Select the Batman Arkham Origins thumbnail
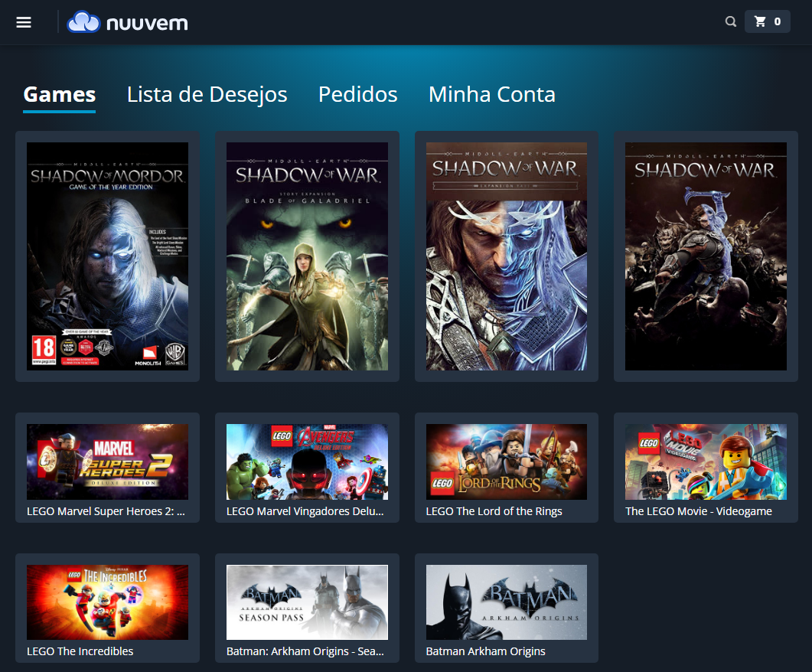 click(x=507, y=602)
